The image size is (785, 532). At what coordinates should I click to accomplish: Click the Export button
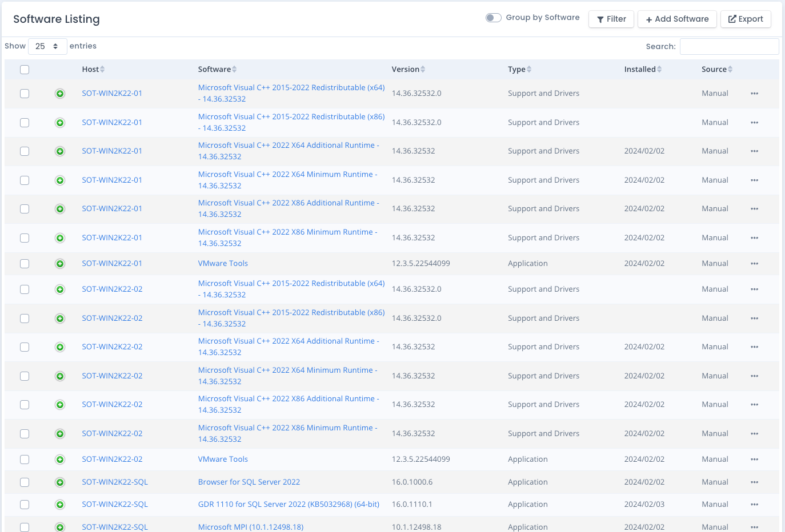pyautogui.click(x=746, y=19)
